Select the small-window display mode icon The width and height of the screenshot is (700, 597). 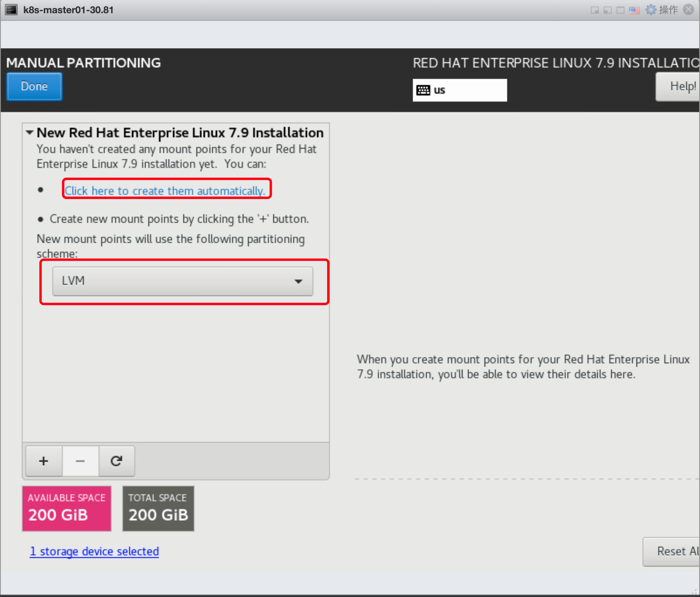click(x=595, y=10)
